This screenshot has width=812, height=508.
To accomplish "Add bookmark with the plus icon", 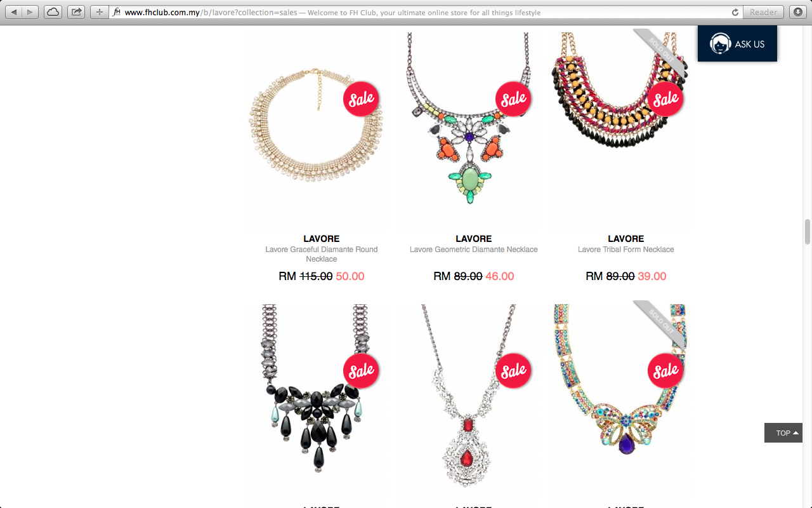I will (x=99, y=12).
